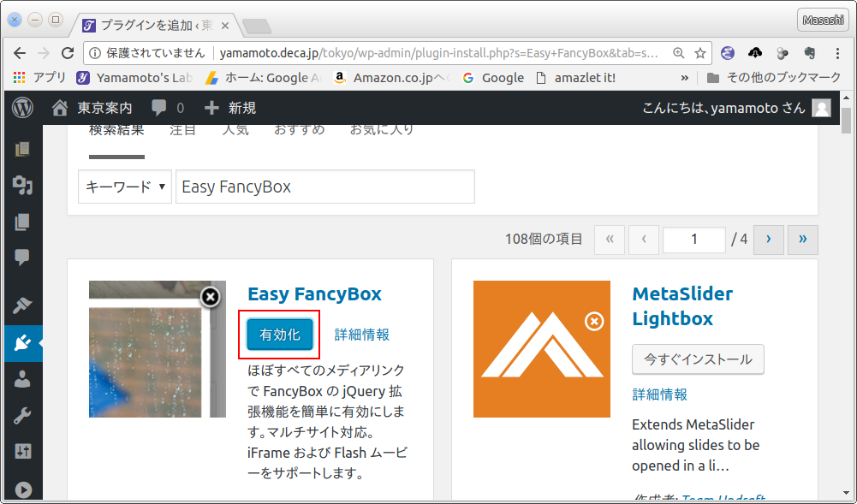Open the Comments sidebar icon
Image resolution: width=857 pixels, height=504 pixels.
pos(22,258)
